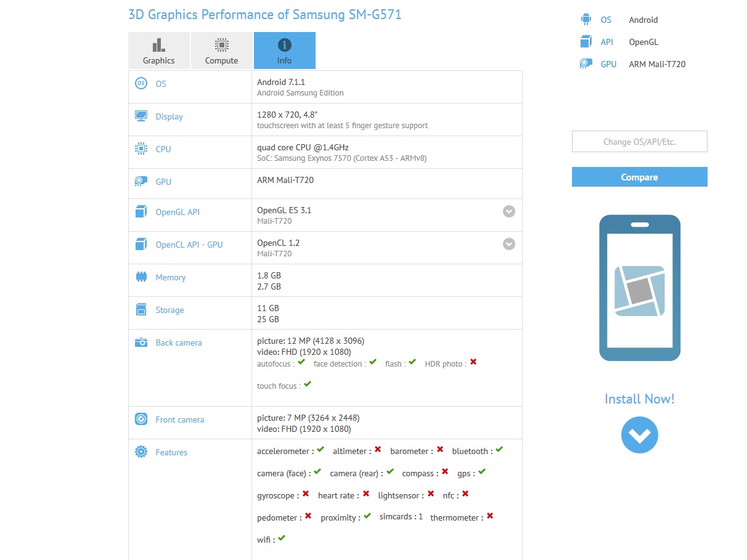Click the Memory chip icon

point(141,277)
